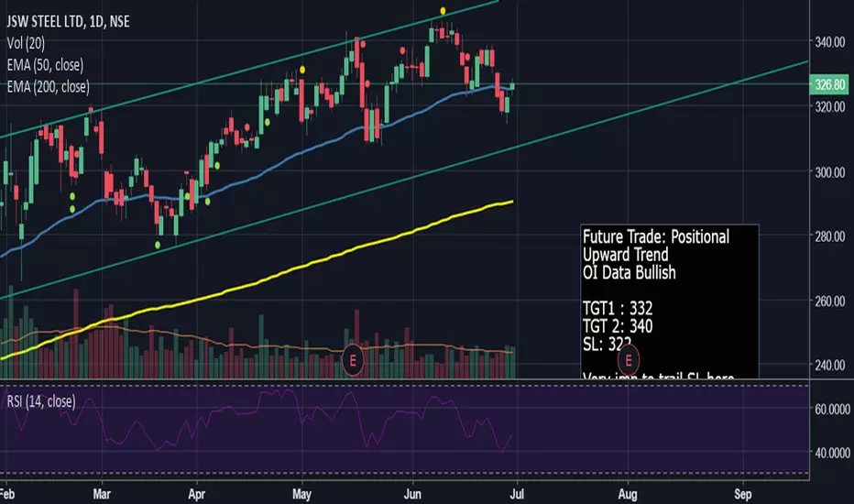Click the 60.0000 RSI axis label
The height and width of the screenshot is (504, 854).
click(832, 410)
